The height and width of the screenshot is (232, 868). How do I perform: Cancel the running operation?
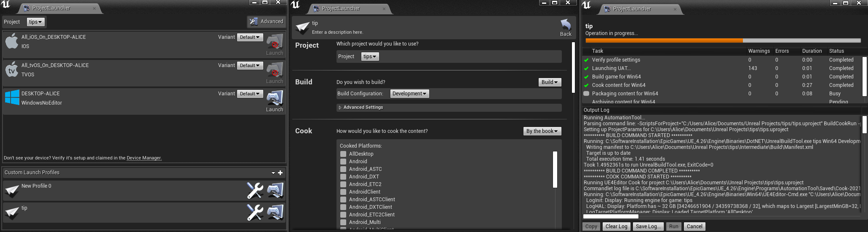tap(694, 227)
